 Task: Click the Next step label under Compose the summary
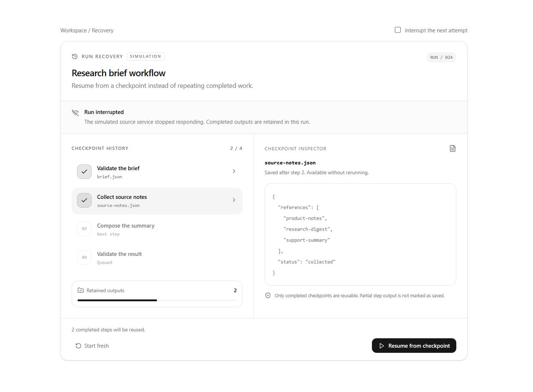tap(108, 234)
